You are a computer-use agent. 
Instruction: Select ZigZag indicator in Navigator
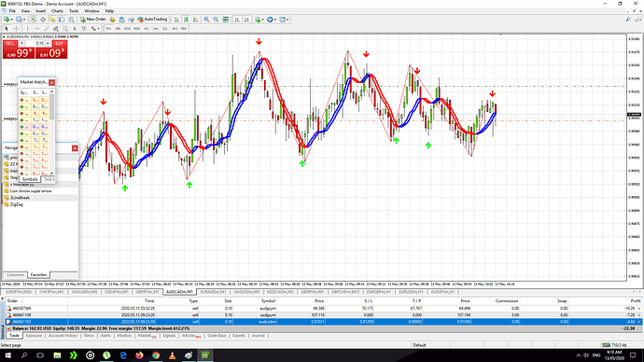click(17, 204)
